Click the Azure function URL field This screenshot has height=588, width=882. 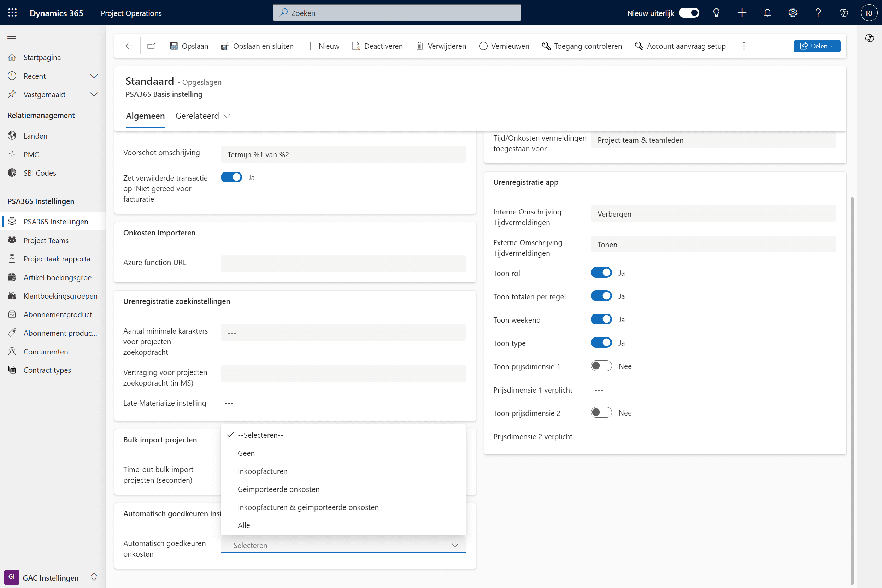pos(343,264)
